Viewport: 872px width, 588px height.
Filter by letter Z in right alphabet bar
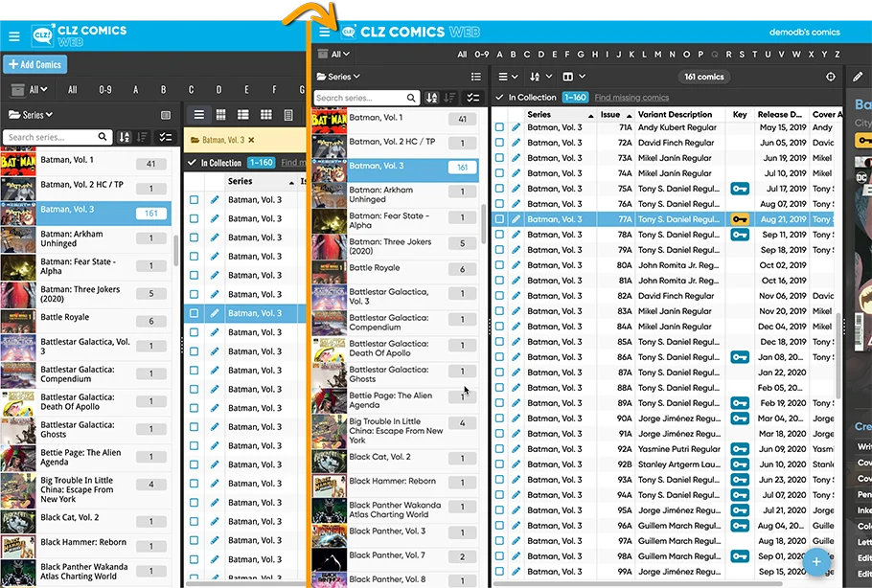pos(837,54)
